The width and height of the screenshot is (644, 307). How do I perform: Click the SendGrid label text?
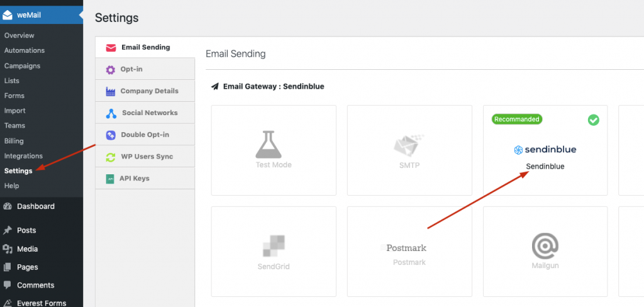(274, 266)
